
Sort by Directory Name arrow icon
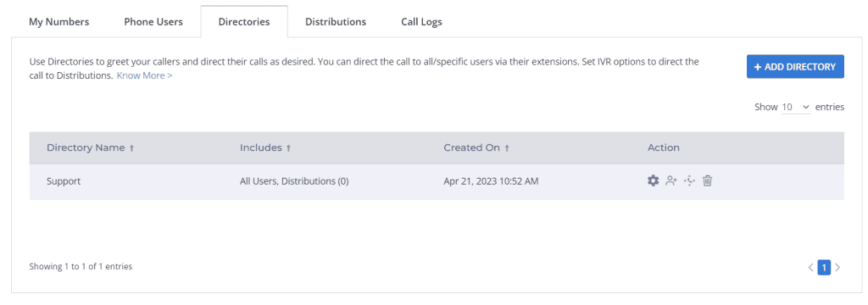131,148
